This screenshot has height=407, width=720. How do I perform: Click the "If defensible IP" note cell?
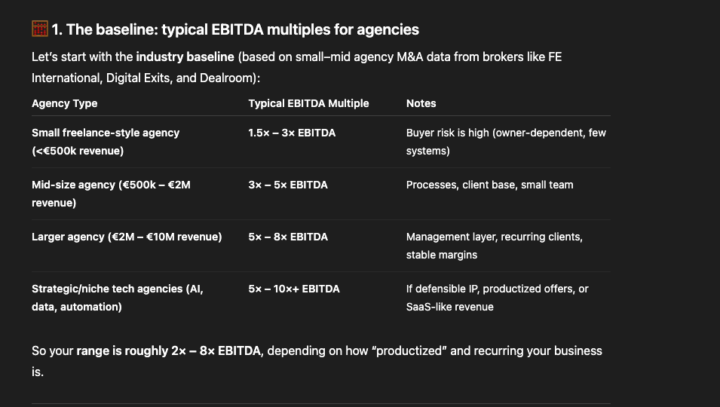pyautogui.click(x=497, y=298)
